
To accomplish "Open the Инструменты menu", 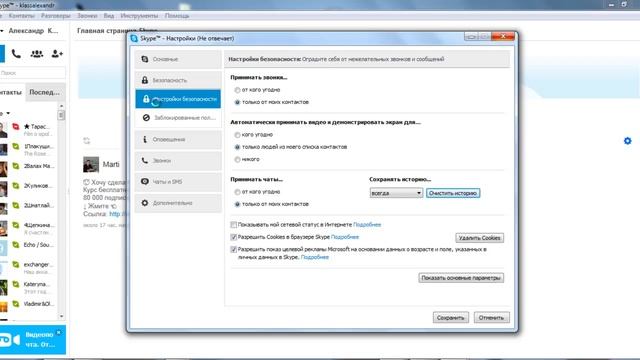I will (139, 16).
